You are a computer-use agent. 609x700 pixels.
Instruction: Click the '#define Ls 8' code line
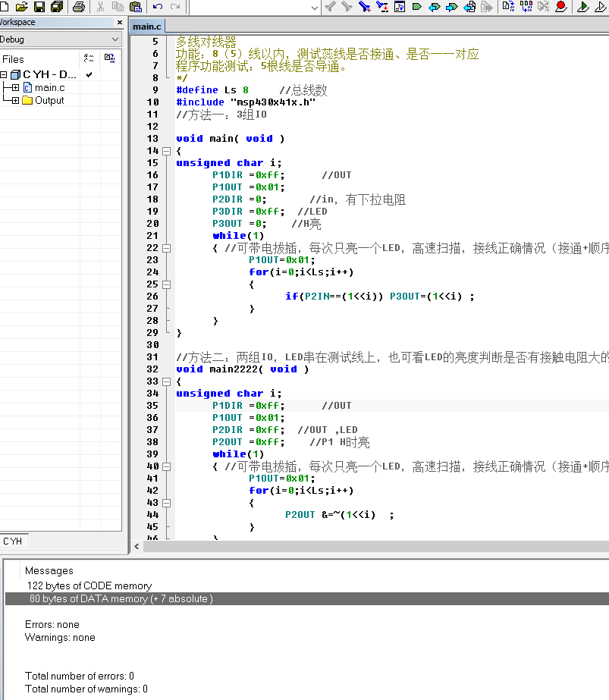point(212,90)
